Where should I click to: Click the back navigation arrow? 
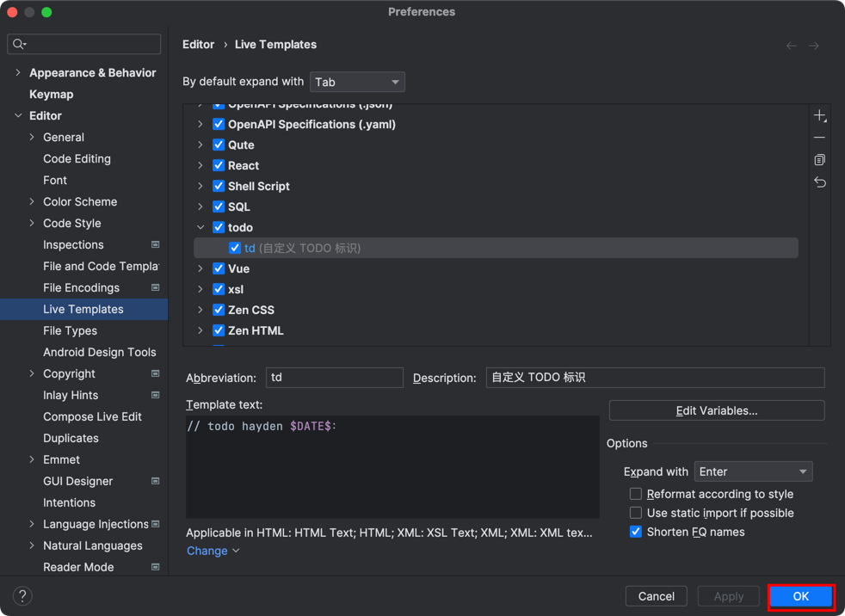pyautogui.click(x=791, y=46)
